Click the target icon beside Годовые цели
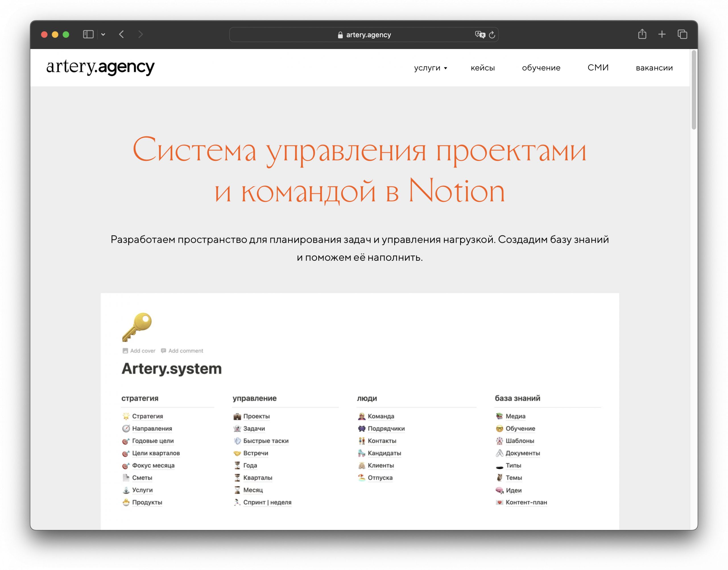 pyautogui.click(x=126, y=441)
